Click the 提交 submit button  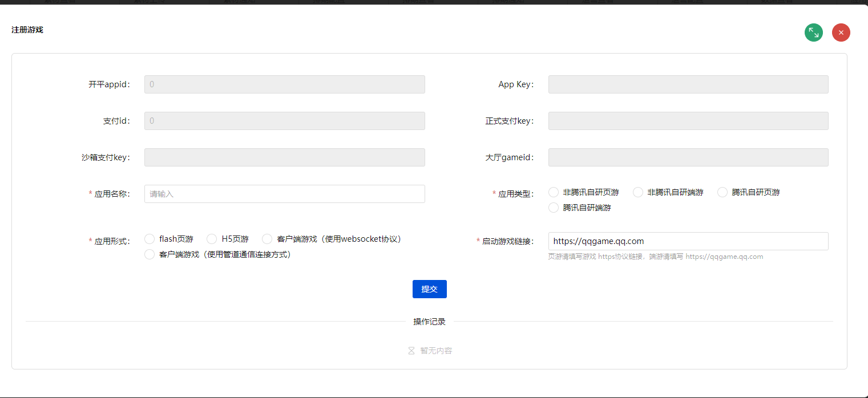[429, 289]
